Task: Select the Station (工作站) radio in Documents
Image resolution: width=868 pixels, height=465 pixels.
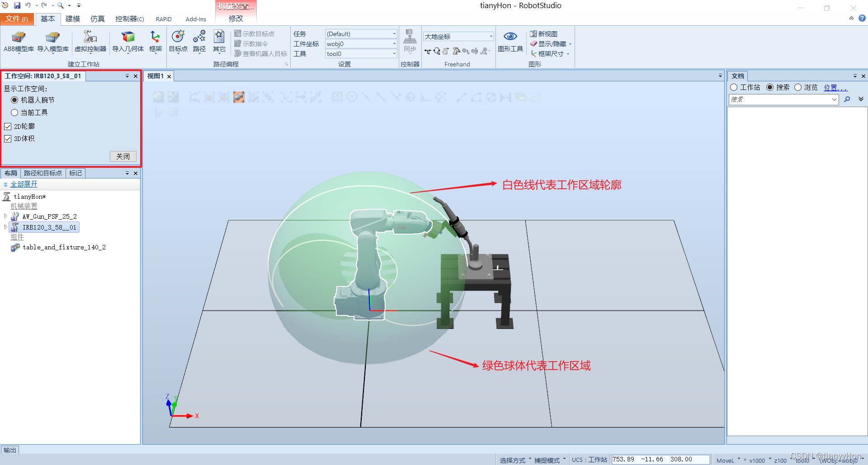Action: click(734, 87)
